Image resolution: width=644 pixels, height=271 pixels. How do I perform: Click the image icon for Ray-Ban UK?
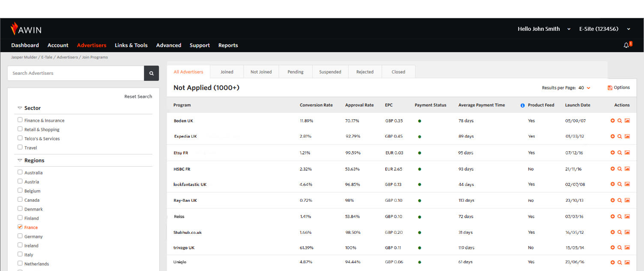point(627,200)
